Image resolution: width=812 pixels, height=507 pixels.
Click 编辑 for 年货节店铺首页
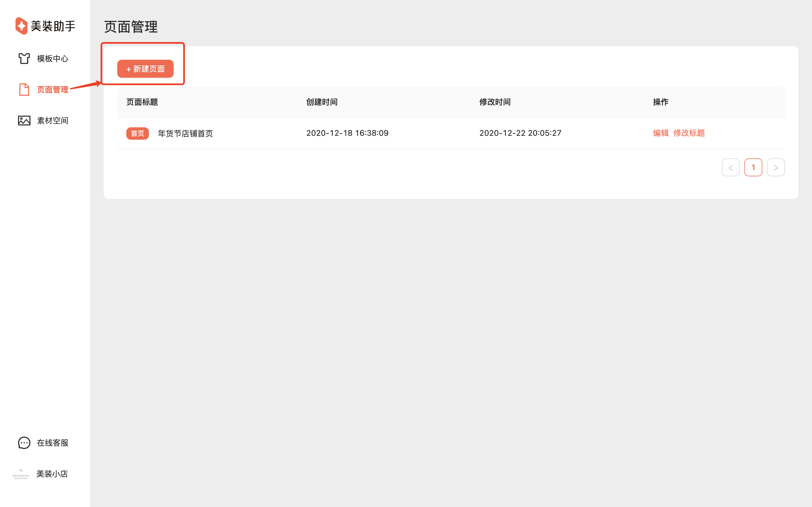click(660, 133)
